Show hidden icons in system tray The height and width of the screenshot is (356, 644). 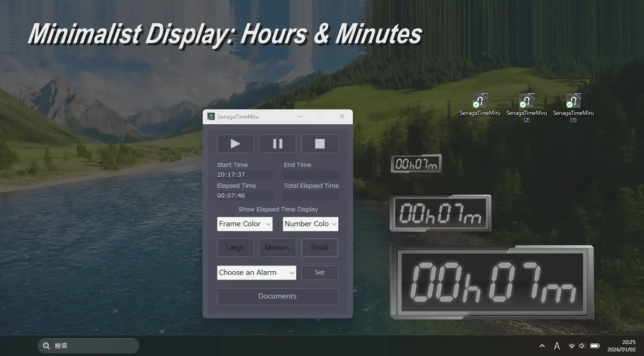(x=542, y=346)
